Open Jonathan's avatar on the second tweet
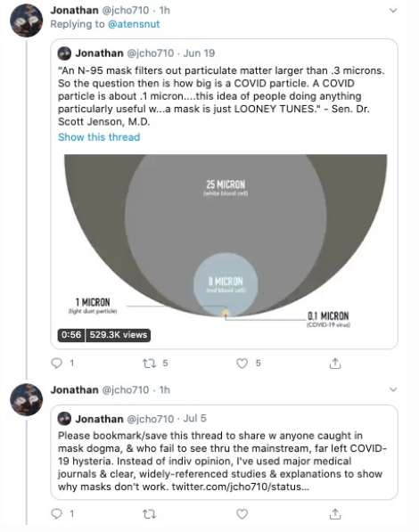The height and width of the screenshot is (532, 419). [x=27, y=400]
